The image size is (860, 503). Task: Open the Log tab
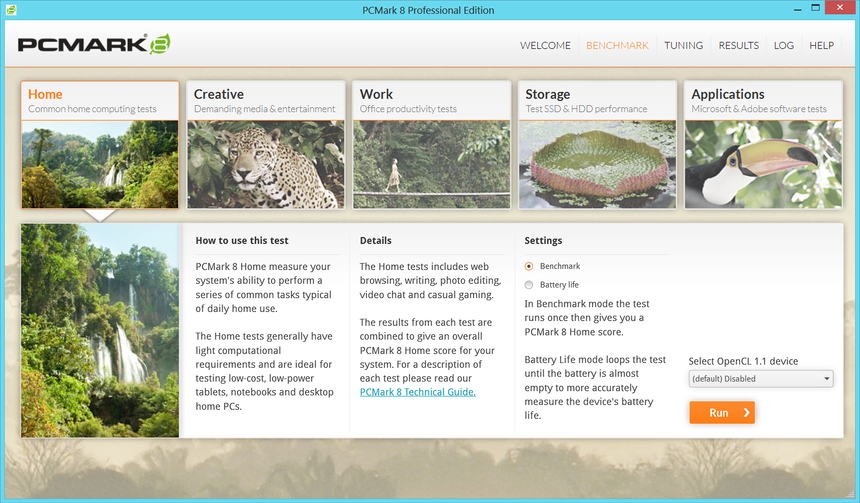[784, 46]
